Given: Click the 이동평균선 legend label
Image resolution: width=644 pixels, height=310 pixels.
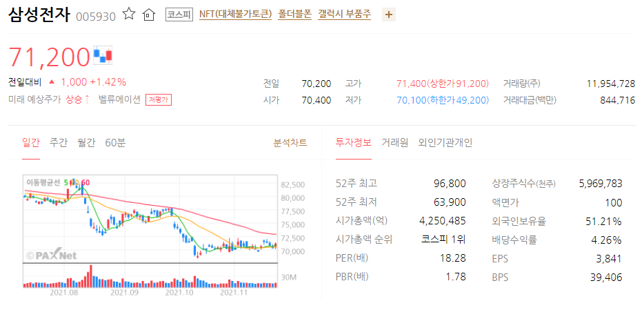Looking at the screenshot, I should 43,182.
